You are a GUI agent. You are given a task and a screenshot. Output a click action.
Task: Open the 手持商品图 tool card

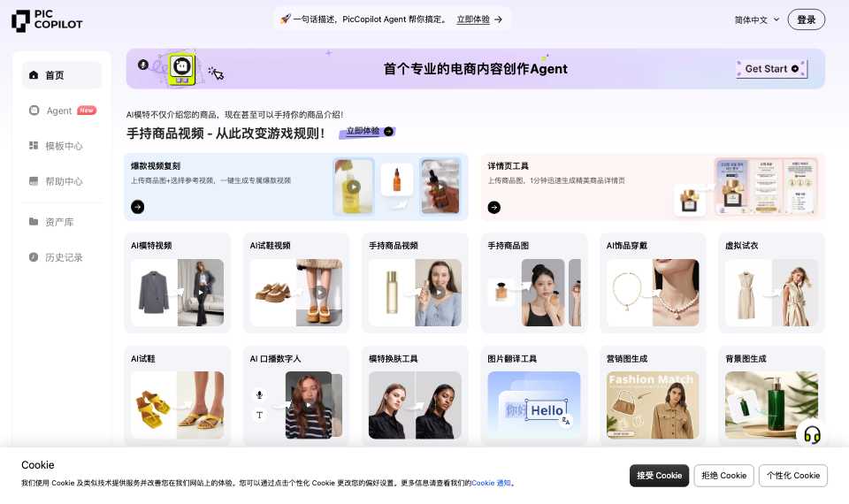534,283
